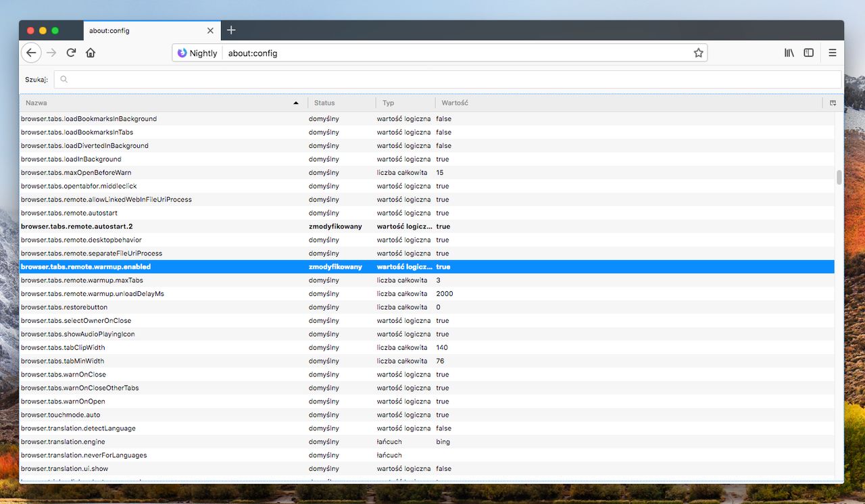Click the value 140 for tabClipWidth

[x=442, y=348]
